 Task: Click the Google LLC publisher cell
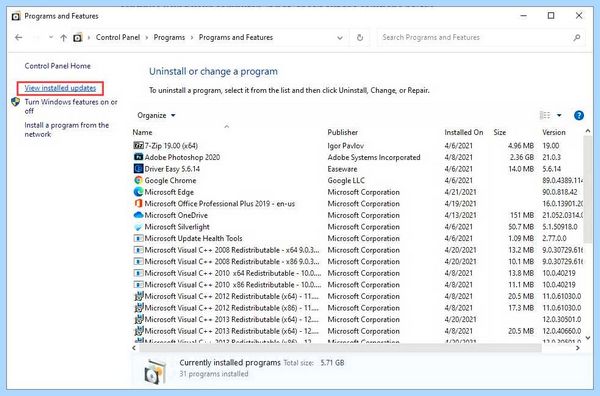[x=346, y=180]
